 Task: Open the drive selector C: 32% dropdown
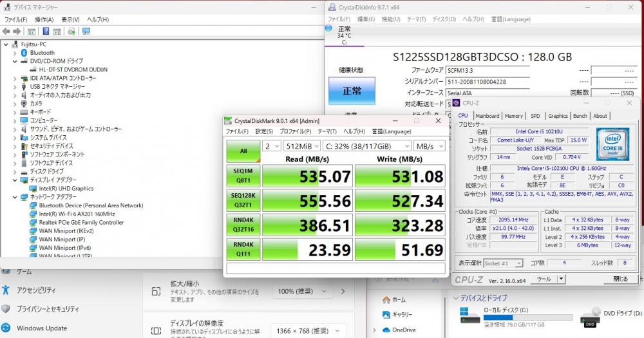point(367,146)
